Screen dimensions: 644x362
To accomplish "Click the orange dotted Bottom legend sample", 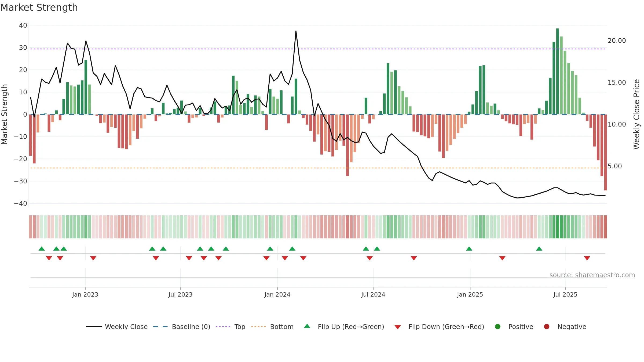I will 259,327.
